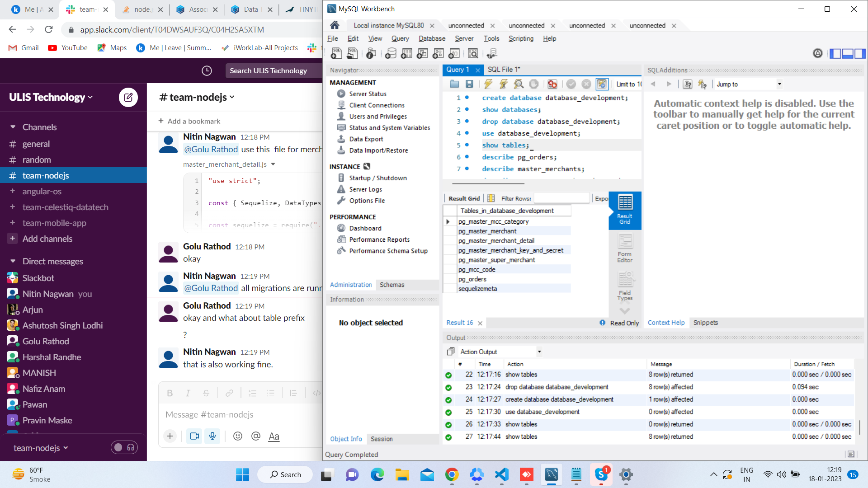Open Data Export in Navigator
Screen dimensions: 868x488
point(366,139)
